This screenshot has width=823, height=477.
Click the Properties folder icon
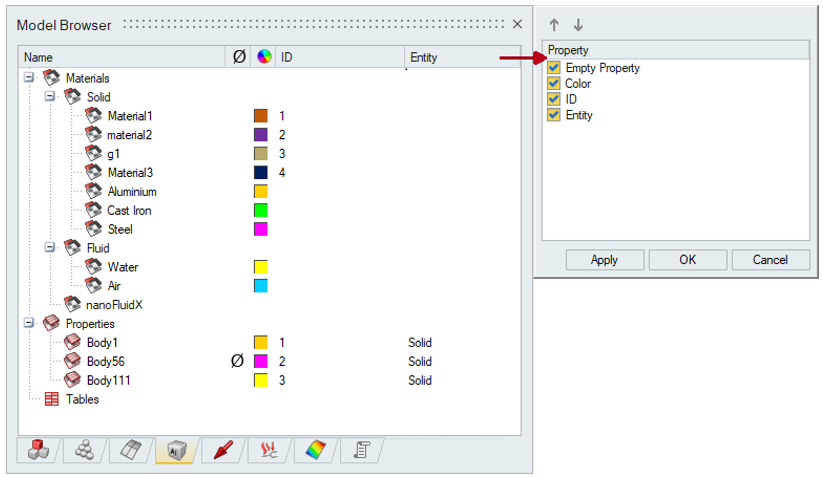pos(51,323)
